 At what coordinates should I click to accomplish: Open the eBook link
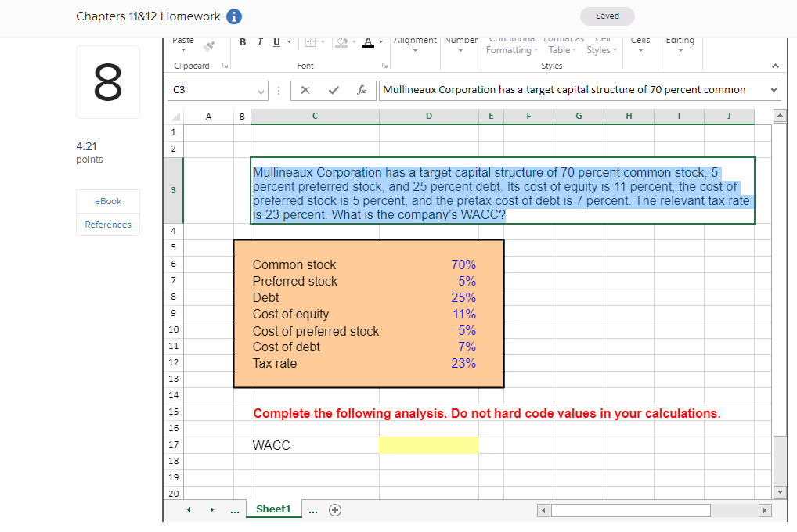click(x=108, y=201)
